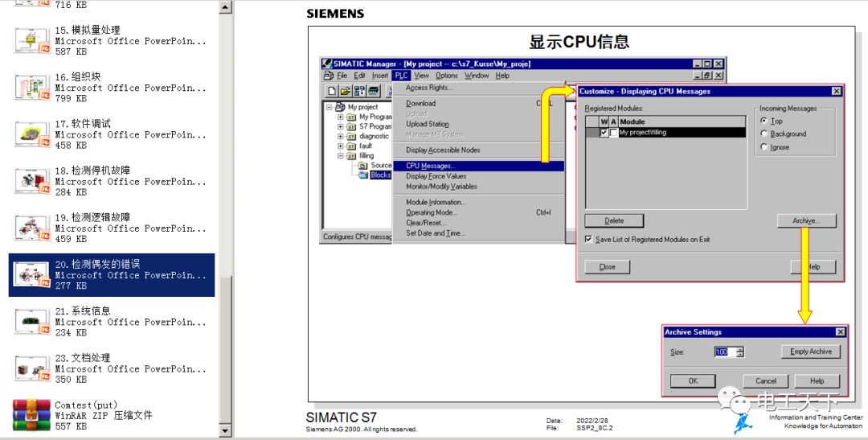Viewport: 868px width, 440px height.
Task: Toggle the W checkbox for My project\filling
Action: 604,133
